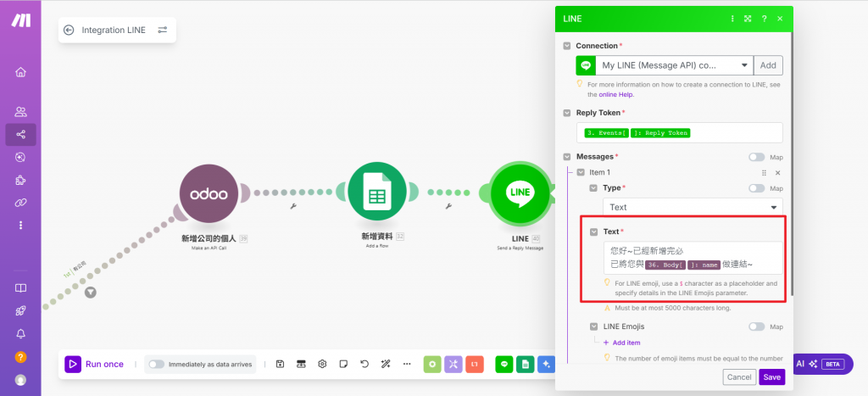Save the LINE module settings
868x396 pixels.
tap(771, 377)
